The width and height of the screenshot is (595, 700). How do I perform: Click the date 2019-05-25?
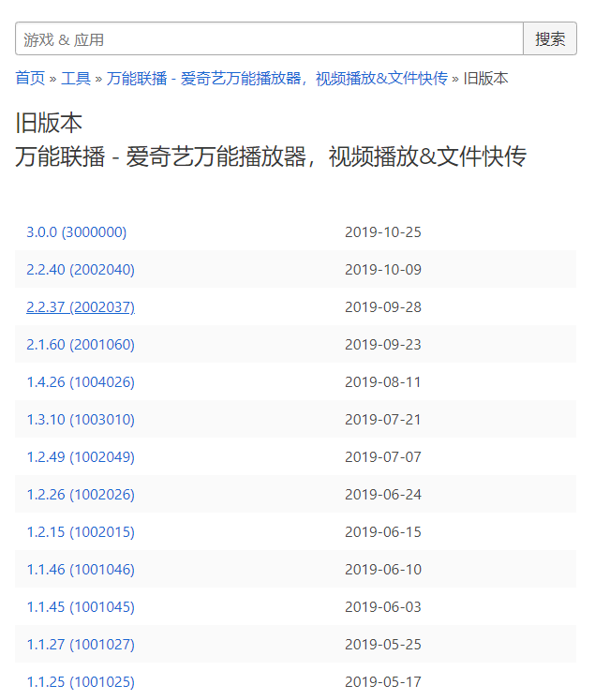click(383, 645)
